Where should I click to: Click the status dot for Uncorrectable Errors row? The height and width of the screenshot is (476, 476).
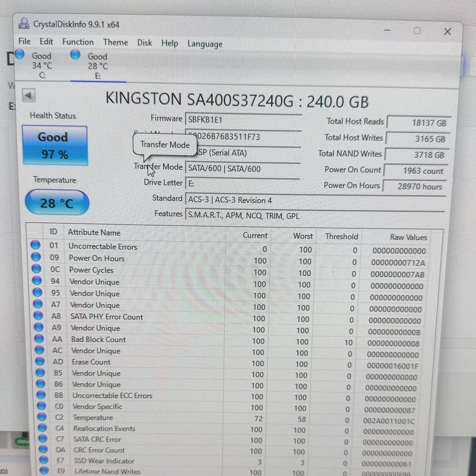(x=36, y=245)
